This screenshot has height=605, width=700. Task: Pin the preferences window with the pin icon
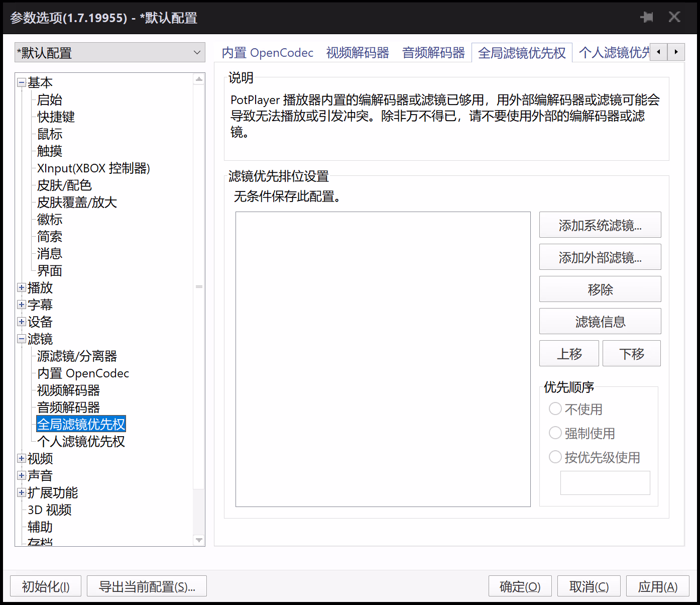[647, 18]
